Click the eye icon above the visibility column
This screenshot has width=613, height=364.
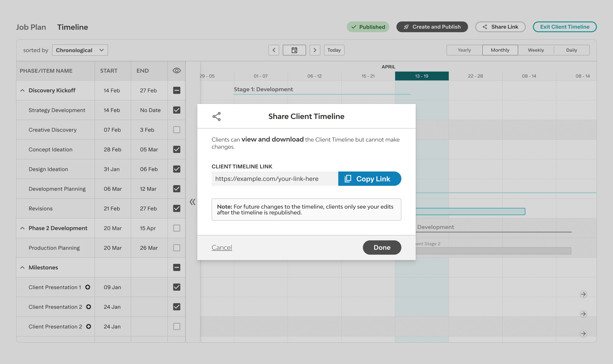177,71
